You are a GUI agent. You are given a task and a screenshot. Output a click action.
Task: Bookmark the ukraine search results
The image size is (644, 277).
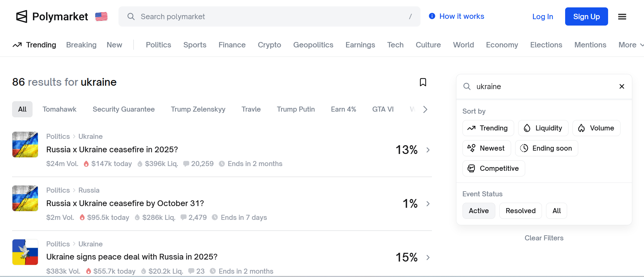tap(423, 82)
